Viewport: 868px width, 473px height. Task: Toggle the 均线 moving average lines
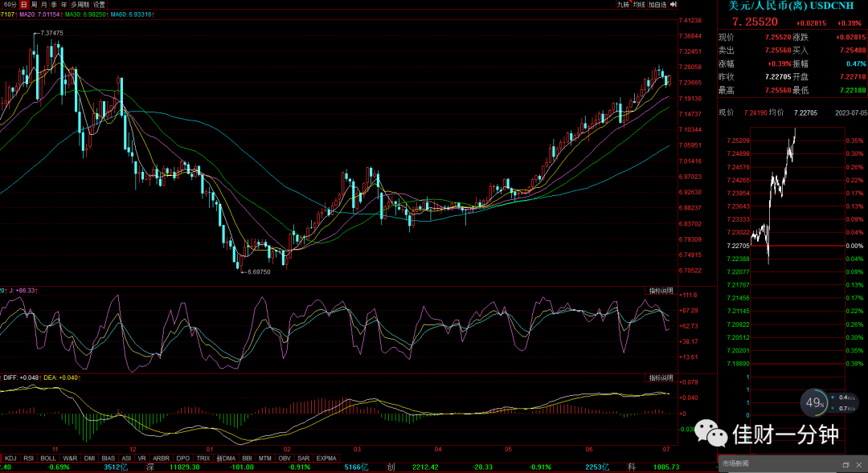coord(640,5)
